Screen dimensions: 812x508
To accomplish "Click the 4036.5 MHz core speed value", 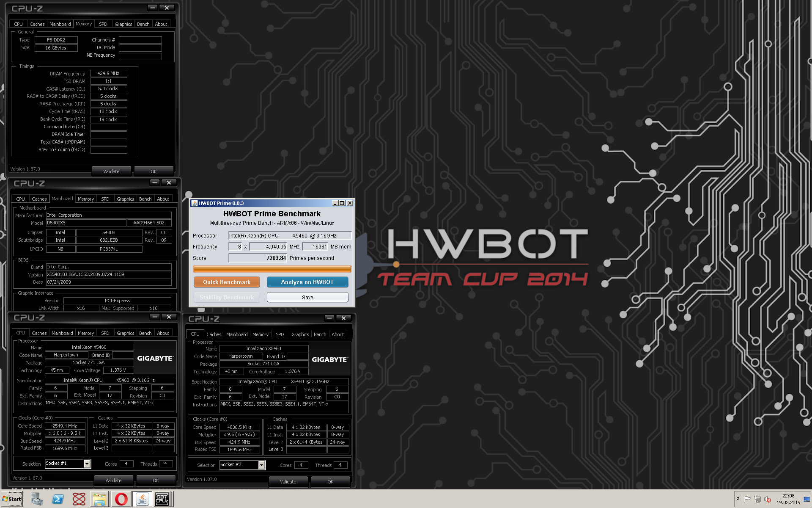I will point(239,427).
